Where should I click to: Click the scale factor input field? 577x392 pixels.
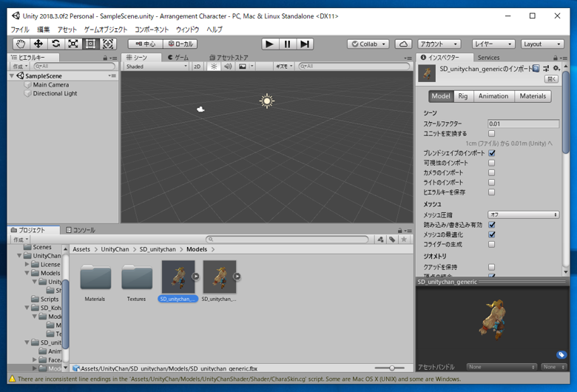coord(523,124)
